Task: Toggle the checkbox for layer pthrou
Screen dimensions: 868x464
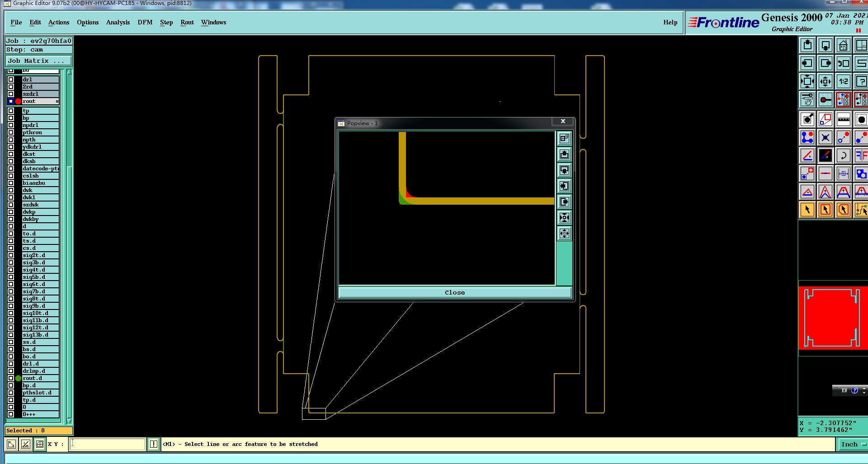Action: pos(11,132)
